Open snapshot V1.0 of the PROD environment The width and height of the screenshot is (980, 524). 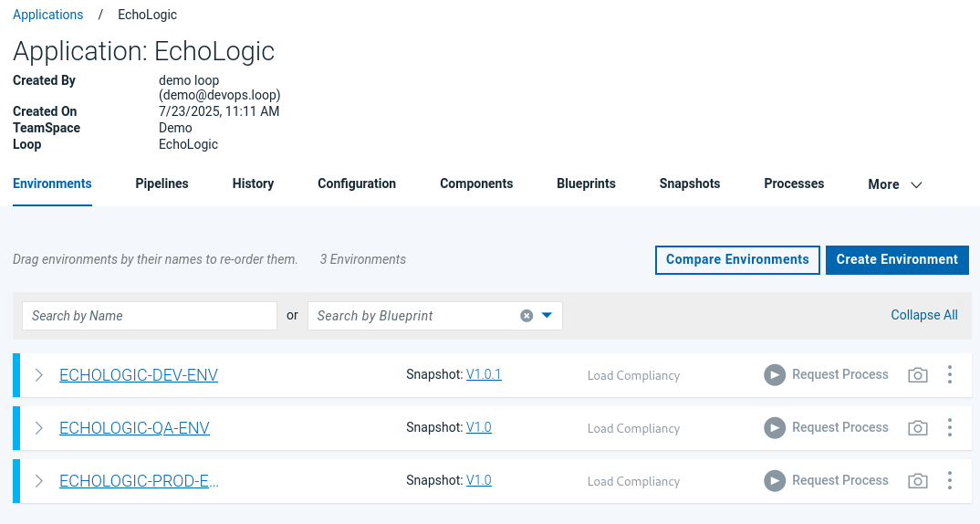[479, 480]
